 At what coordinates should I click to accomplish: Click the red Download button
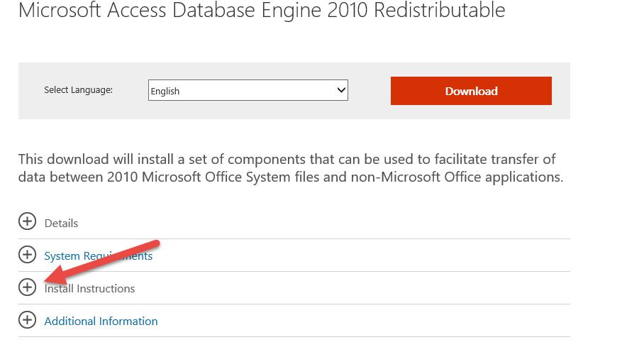point(471,91)
